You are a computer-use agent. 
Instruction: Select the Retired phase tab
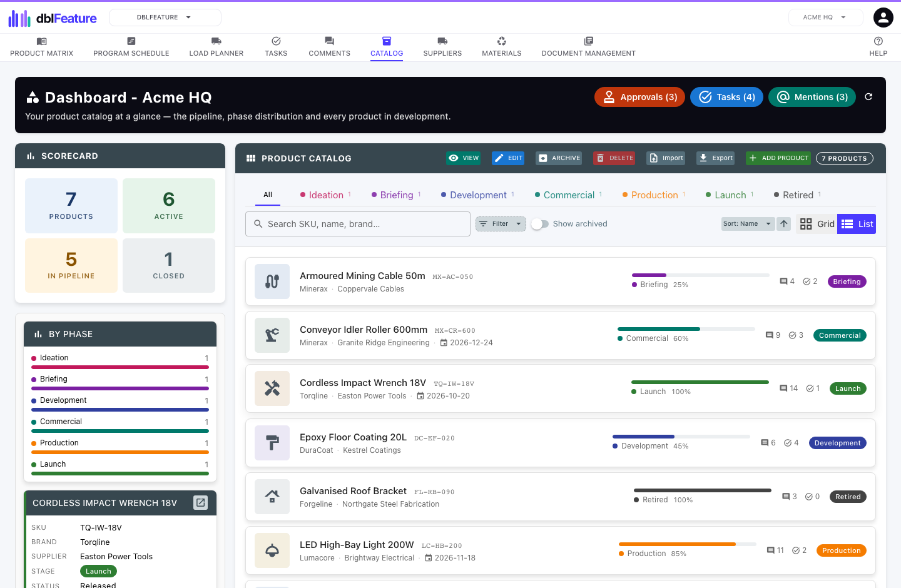[x=798, y=195]
